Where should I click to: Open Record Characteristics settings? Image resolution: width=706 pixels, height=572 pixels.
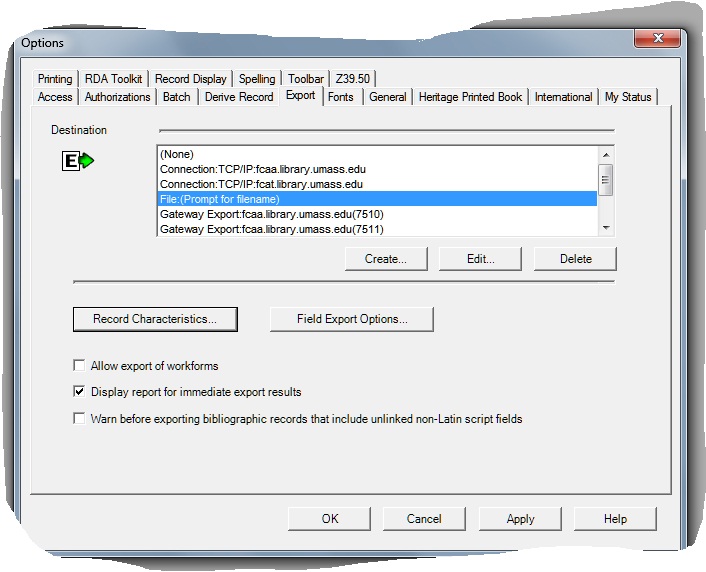(x=155, y=319)
